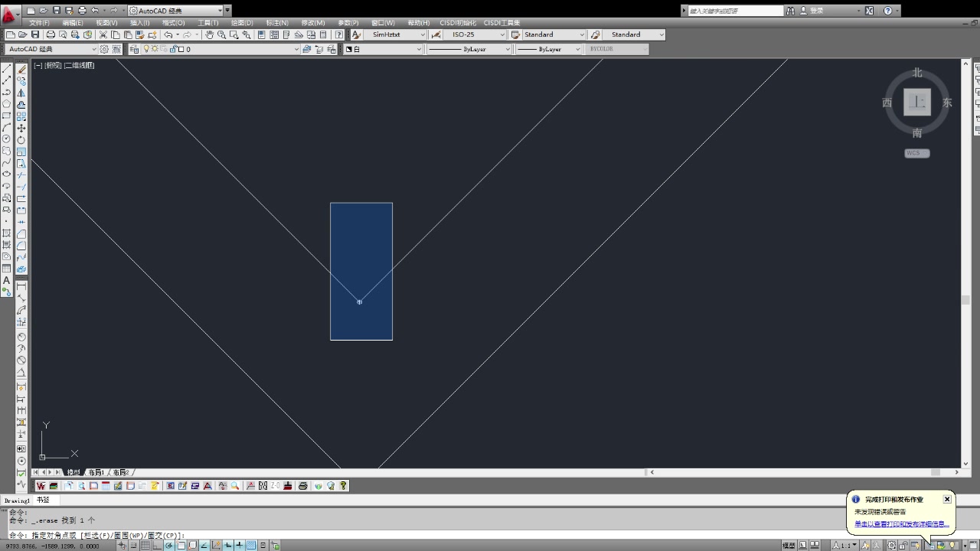Click the Zoom Realtime magnifier icon
The image size is (980, 551).
coord(221,34)
